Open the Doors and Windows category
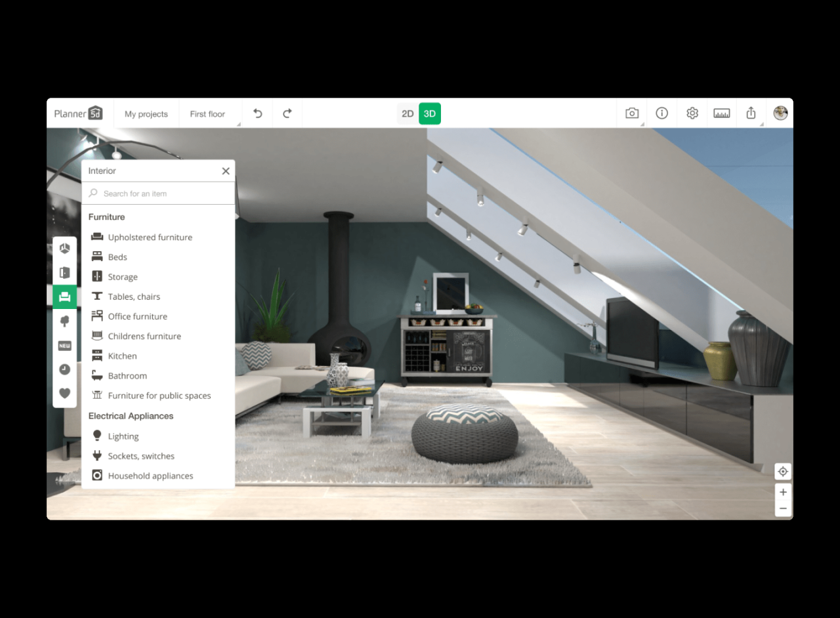840x618 pixels. 64,272
